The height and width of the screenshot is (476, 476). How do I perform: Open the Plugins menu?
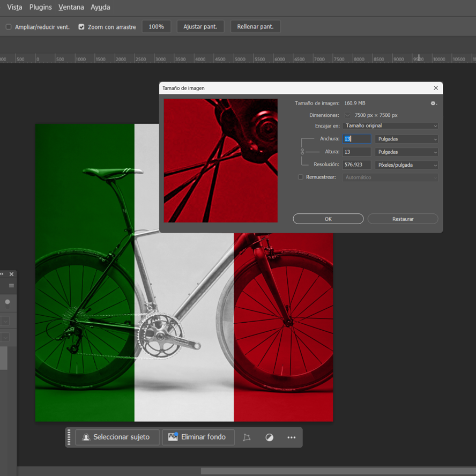pos(40,7)
